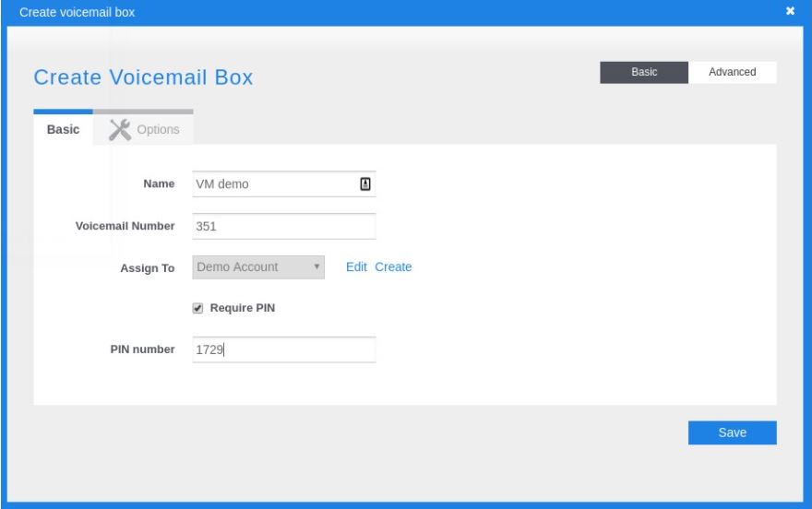Close the Create voicemail box dialog
This screenshot has width=812, height=509.
(x=790, y=10)
